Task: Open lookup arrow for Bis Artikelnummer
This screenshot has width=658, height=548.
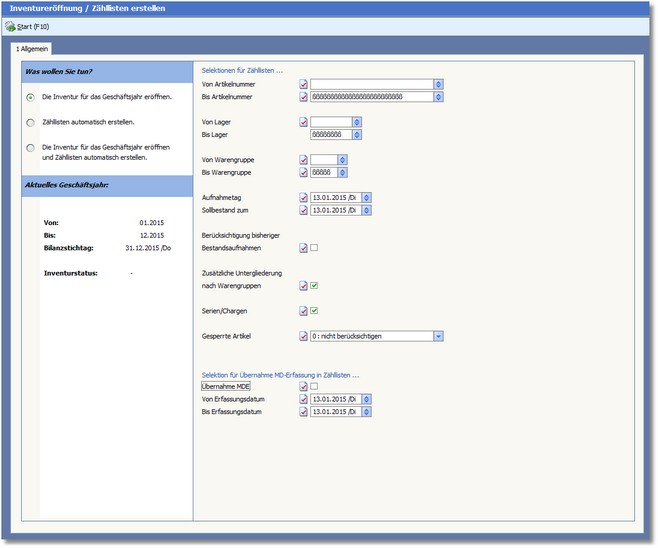Action: point(438,97)
